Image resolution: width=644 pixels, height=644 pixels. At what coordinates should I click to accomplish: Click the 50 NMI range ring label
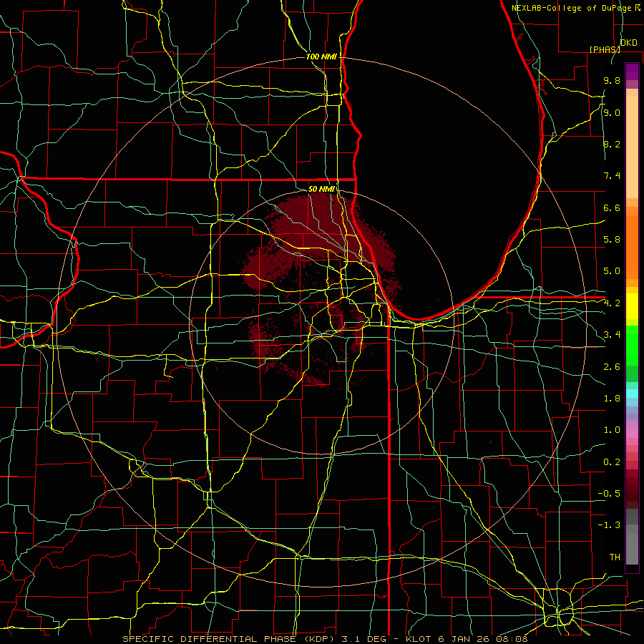point(321,189)
